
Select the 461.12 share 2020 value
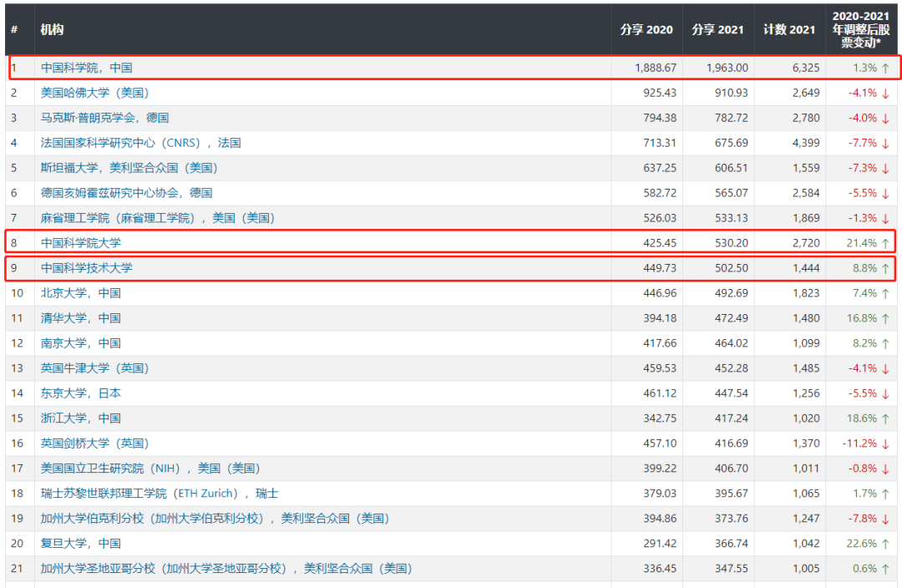660,393
